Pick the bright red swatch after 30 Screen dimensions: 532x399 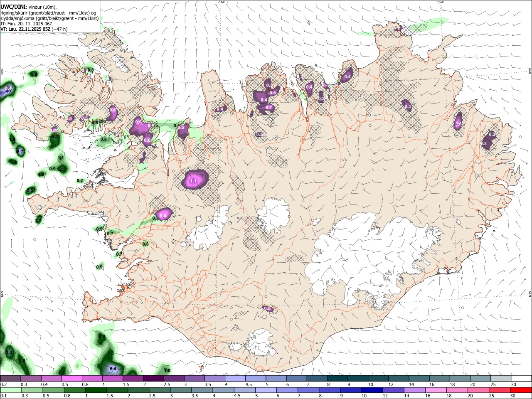(521, 390)
